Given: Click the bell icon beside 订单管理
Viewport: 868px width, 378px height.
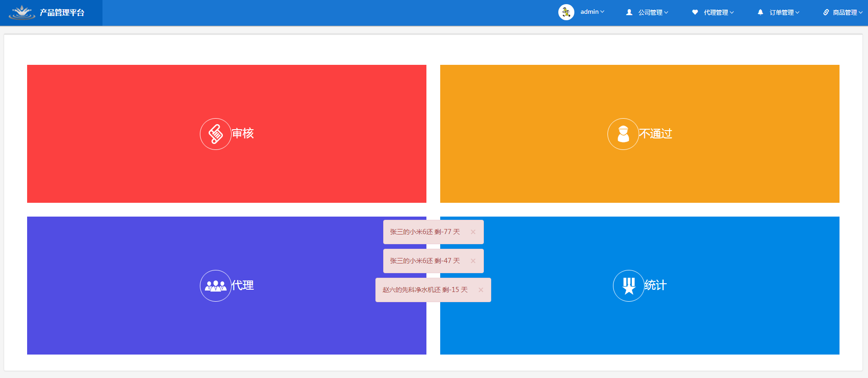Looking at the screenshot, I should click(x=760, y=12).
